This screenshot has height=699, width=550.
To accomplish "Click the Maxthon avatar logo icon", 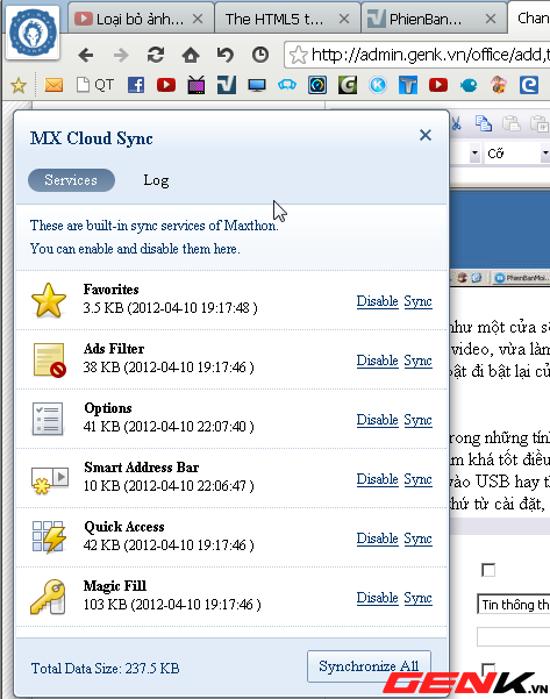I will (33, 33).
